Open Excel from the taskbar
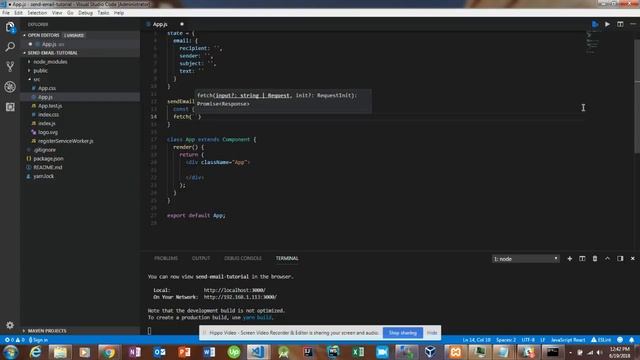The image size is (640, 360). pyautogui.click(x=358, y=352)
